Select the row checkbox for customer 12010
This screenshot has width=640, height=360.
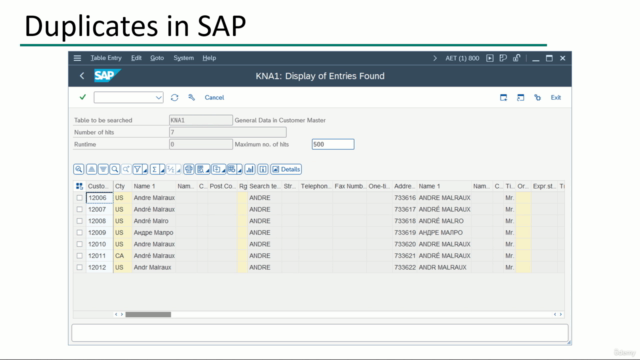[x=79, y=244]
